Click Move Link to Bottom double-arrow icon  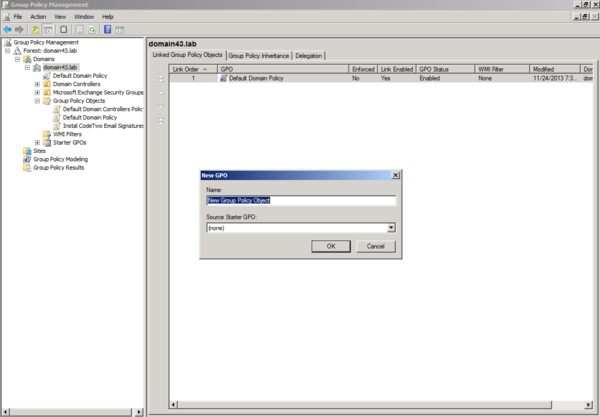tap(161, 121)
